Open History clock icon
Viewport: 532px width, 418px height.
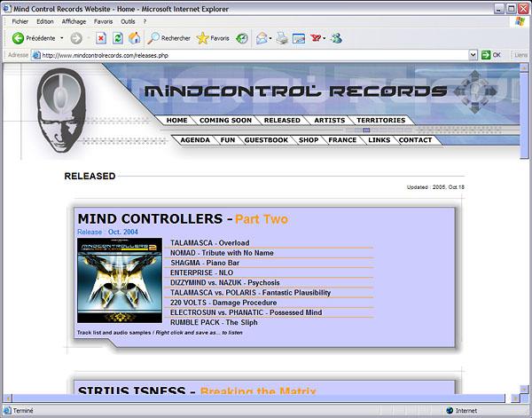click(242, 38)
